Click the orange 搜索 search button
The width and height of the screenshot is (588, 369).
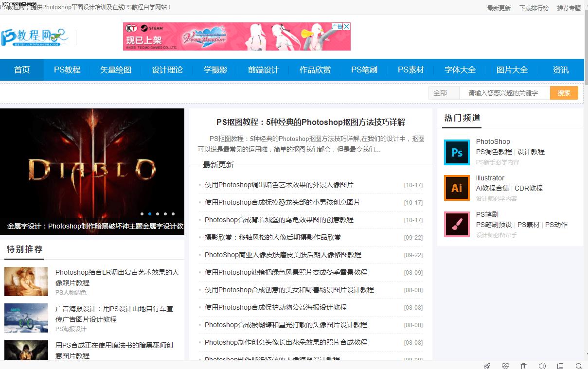coord(564,92)
